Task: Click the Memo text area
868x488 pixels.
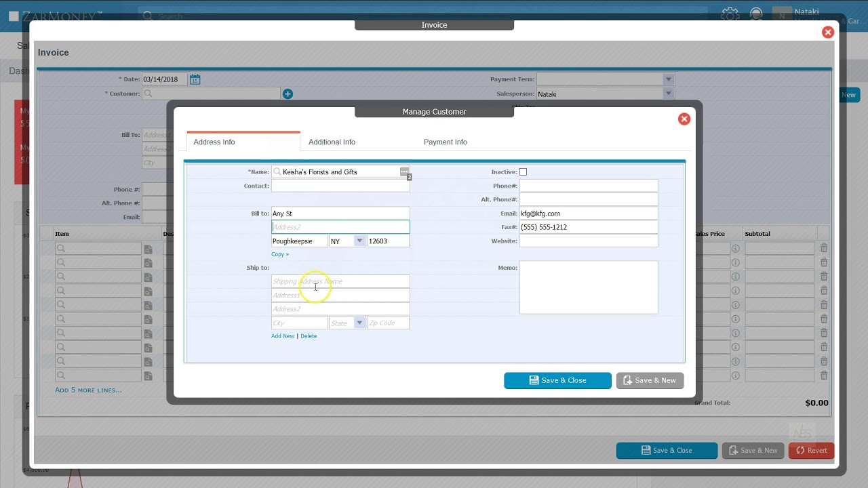Action: (589, 287)
